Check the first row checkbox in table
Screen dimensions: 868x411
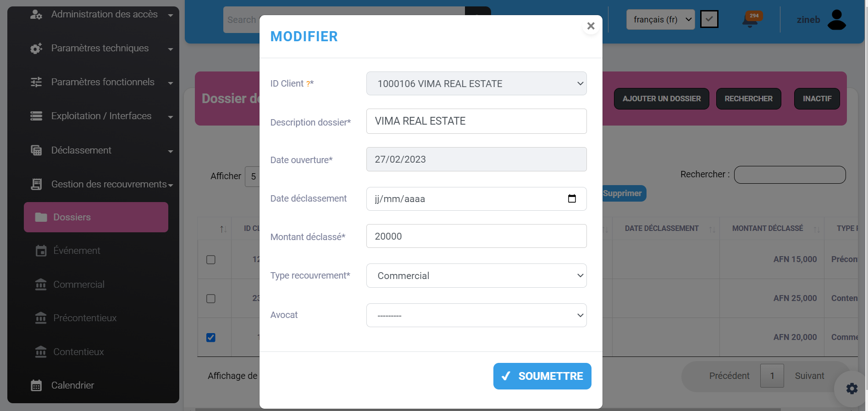(x=211, y=260)
